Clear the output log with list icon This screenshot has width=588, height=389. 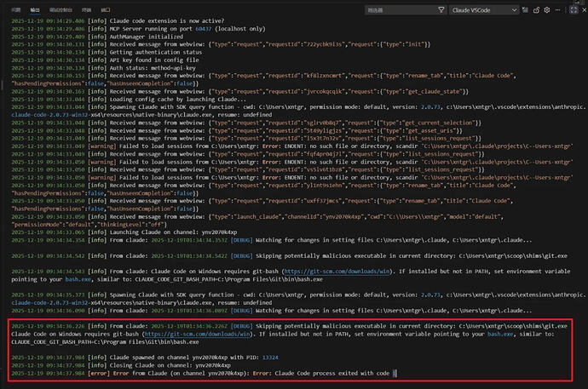click(525, 10)
